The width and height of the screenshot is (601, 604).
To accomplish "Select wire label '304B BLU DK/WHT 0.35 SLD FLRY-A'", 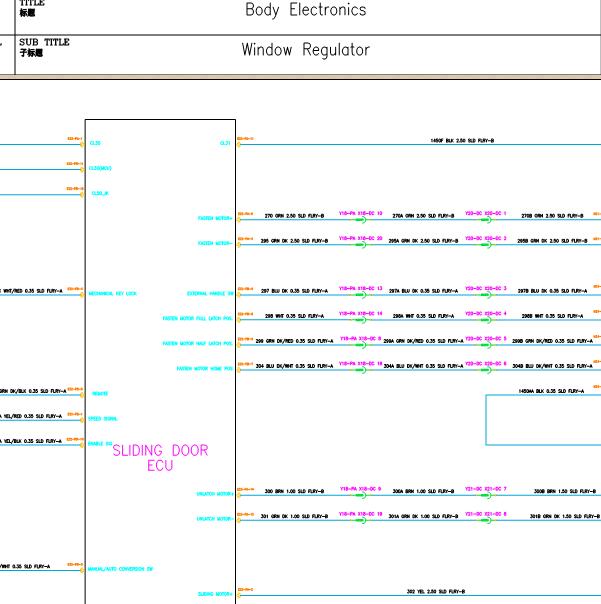I will 552,366.
